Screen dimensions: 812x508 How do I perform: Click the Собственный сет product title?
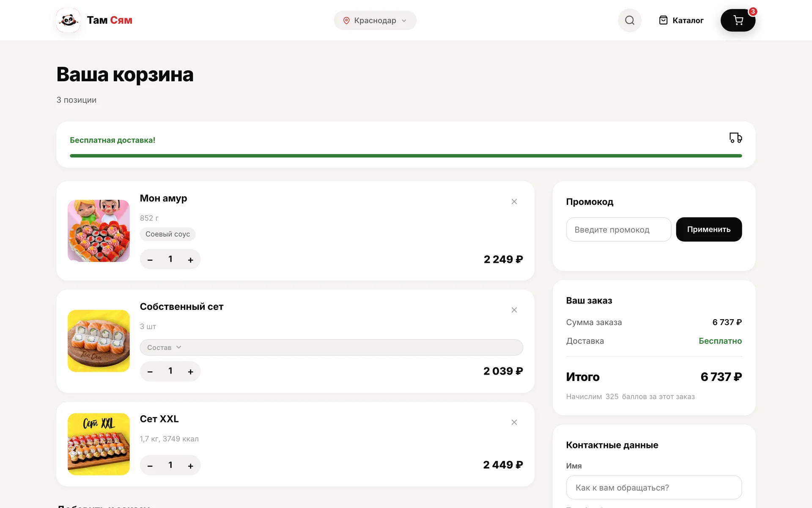tap(181, 306)
